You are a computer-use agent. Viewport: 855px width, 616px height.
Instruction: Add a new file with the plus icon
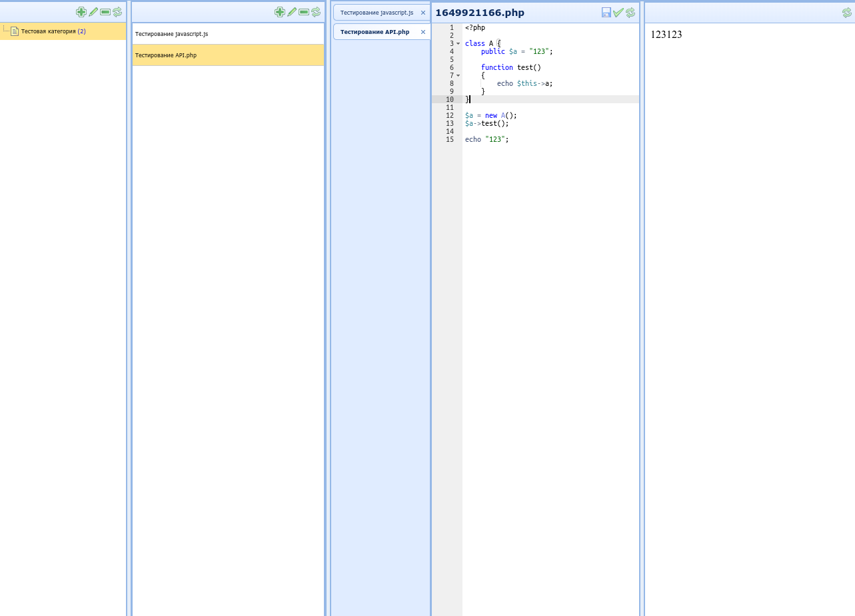click(280, 12)
